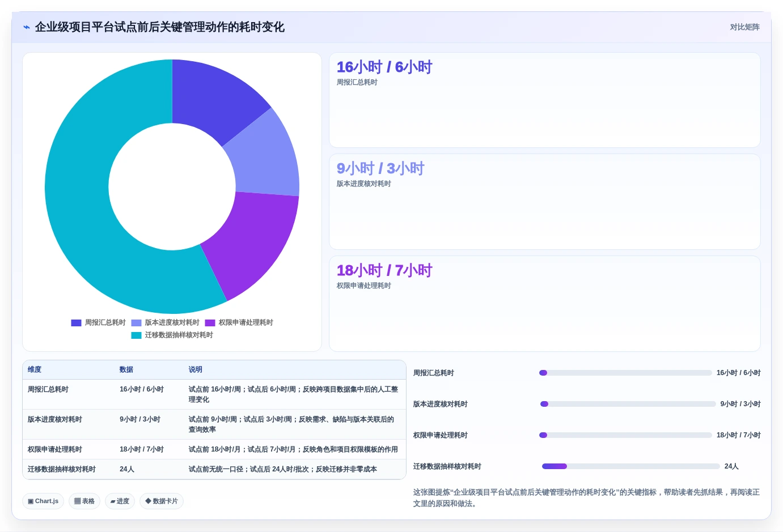Image resolution: width=783 pixels, height=532 pixels.
Task: Select the 周报汇总耗时 table row label
Action: (48, 389)
